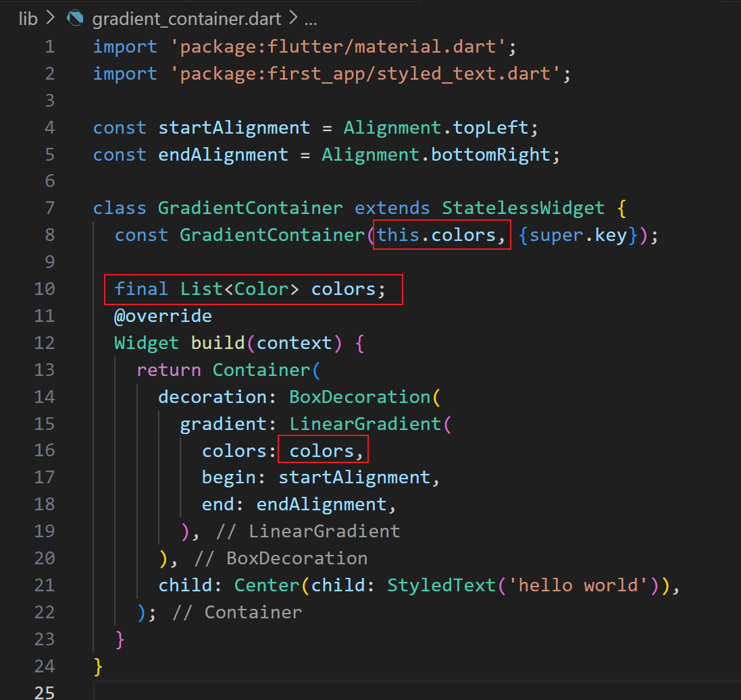The width and height of the screenshot is (741, 700).
Task: Click '// Container' closing comment
Action: 237,612
